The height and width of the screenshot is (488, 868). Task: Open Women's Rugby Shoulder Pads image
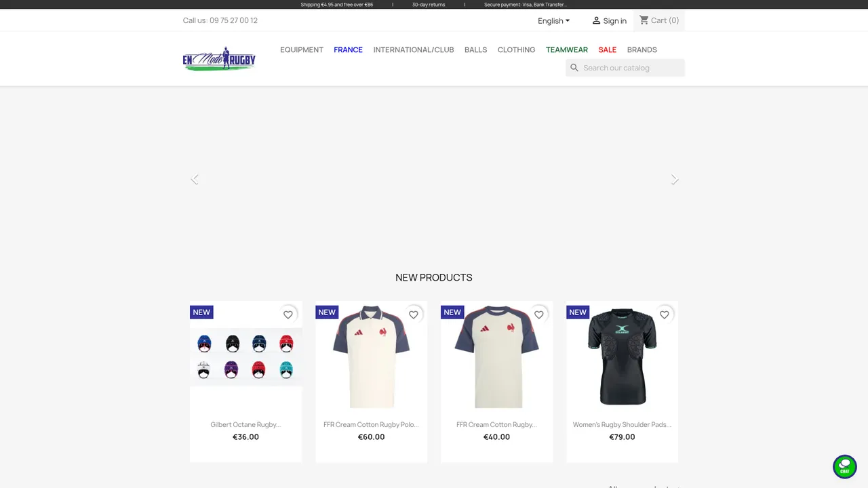pos(622,357)
